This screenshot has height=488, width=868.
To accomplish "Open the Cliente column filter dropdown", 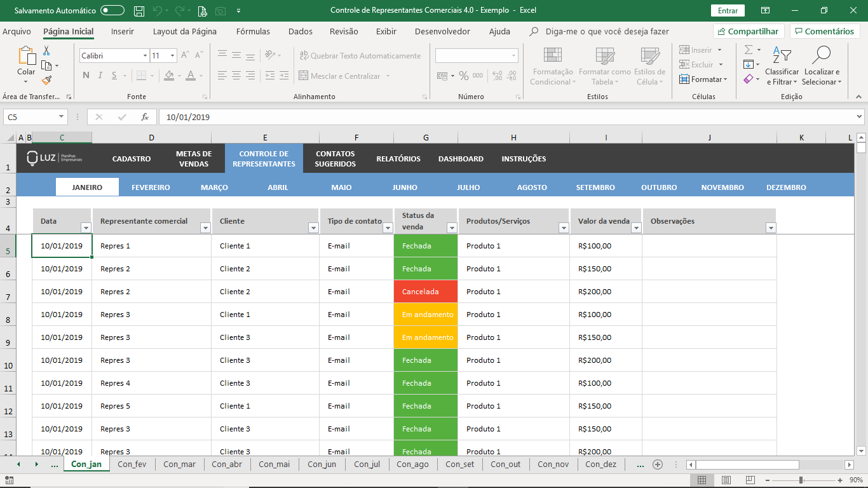I will [313, 227].
